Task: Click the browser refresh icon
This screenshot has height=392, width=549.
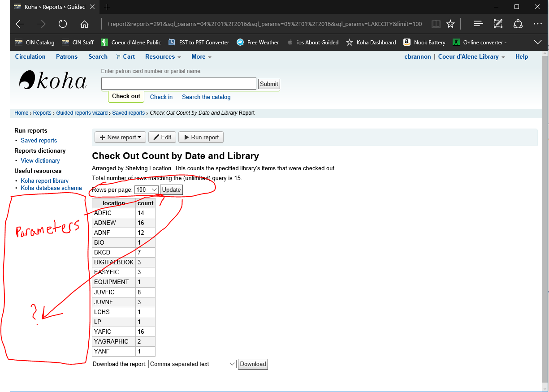Action: (x=63, y=24)
